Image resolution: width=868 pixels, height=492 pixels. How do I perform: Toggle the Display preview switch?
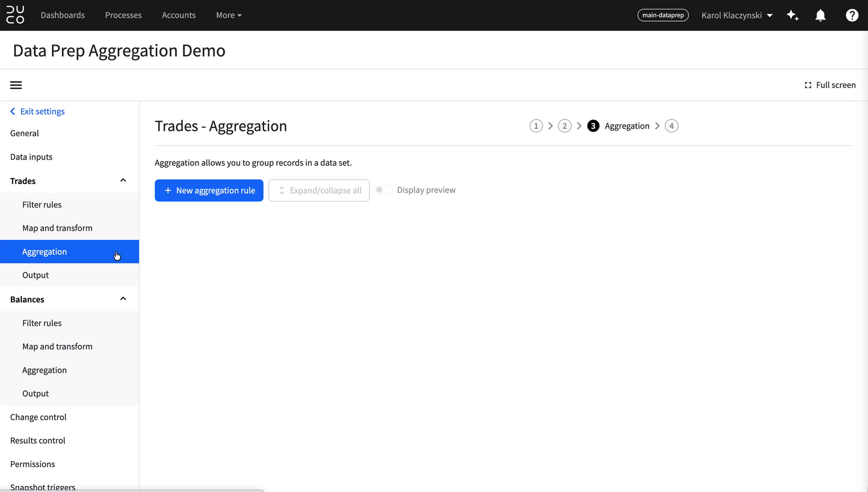pos(384,190)
